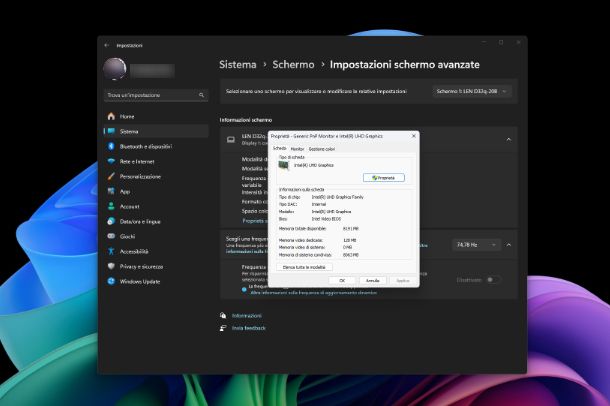The height and width of the screenshot is (406, 610).
Task: Open the 74.78 Hz refresh rate dropdown
Action: click(476, 245)
